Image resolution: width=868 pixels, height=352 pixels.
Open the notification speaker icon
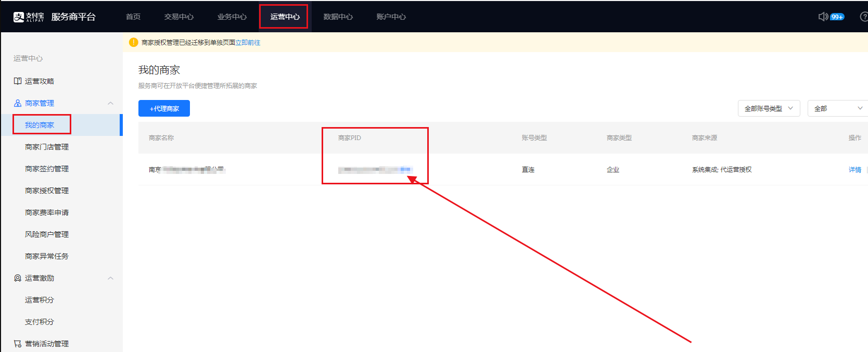823,17
